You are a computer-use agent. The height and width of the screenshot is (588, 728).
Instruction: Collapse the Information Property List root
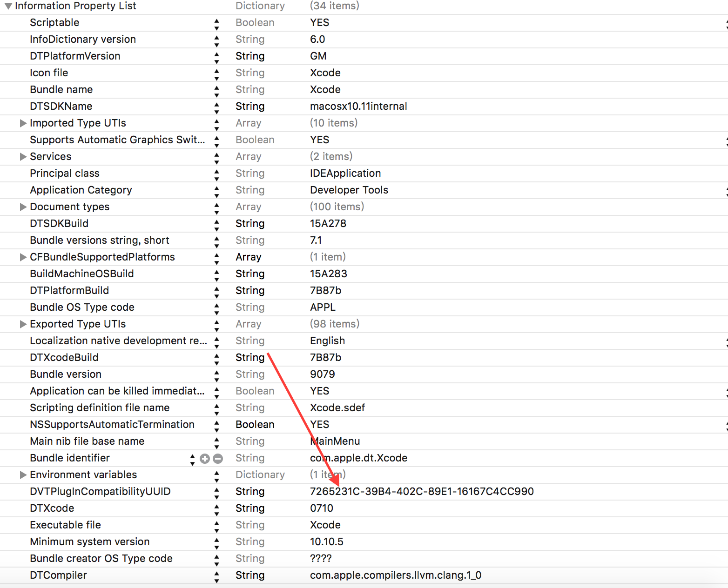[x=8, y=7]
